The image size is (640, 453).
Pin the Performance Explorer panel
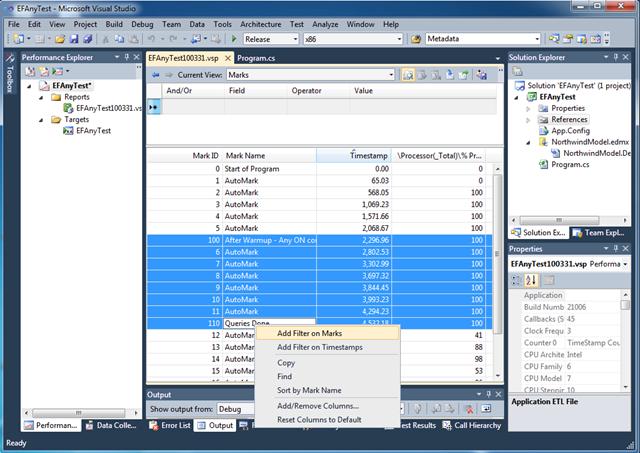click(x=127, y=57)
